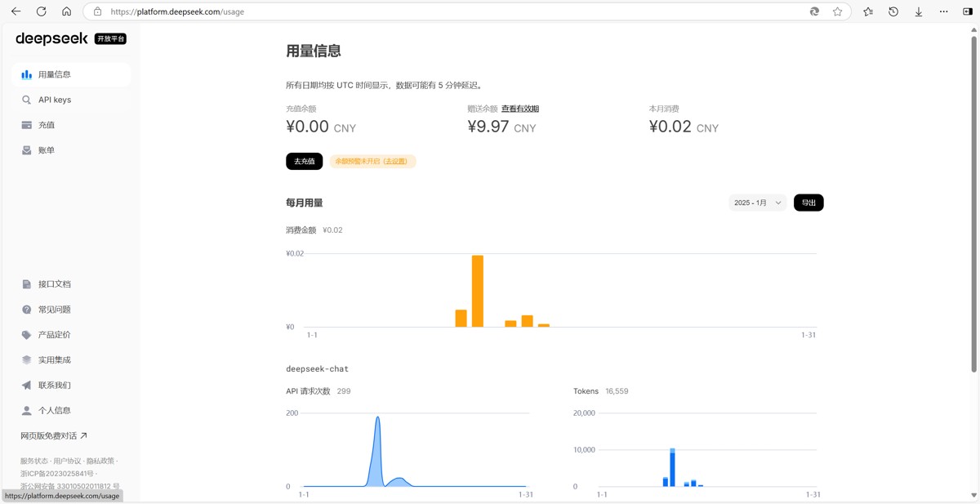
Task: Click the 账单 envelope icon
Action: coord(26,150)
